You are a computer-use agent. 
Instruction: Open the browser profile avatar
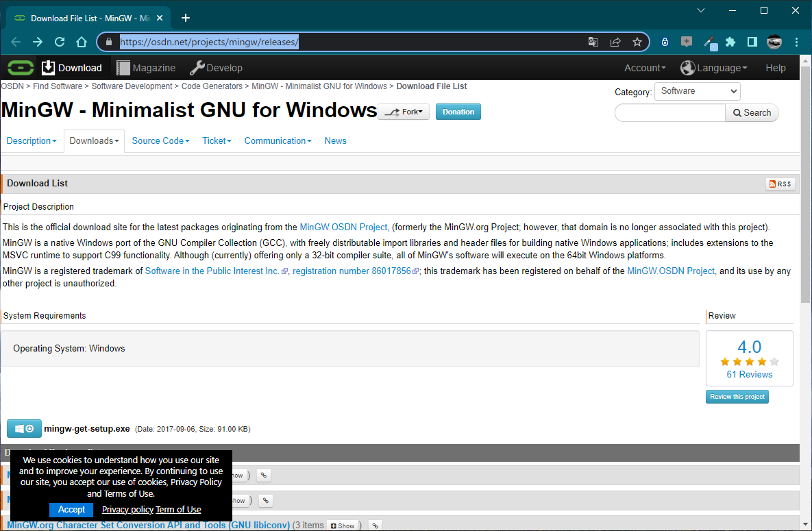point(774,42)
